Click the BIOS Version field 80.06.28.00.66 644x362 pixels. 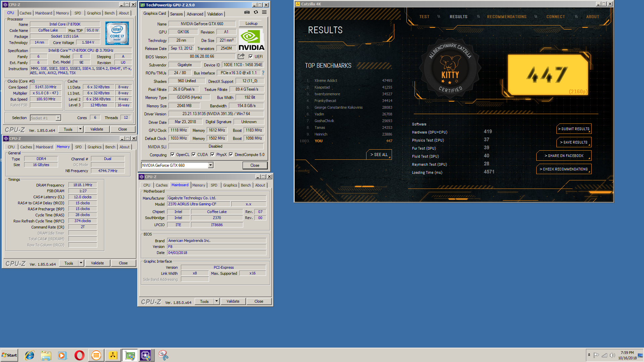click(x=202, y=56)
